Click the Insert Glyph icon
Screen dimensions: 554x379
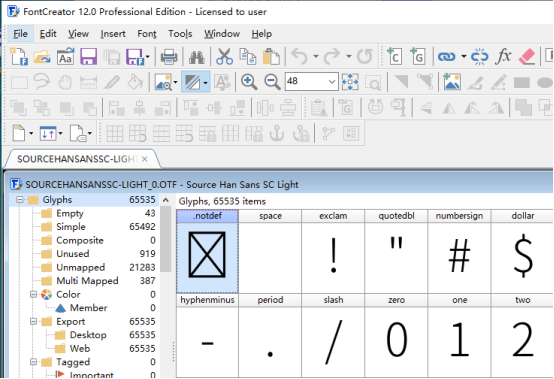click(x=418, y=57)
